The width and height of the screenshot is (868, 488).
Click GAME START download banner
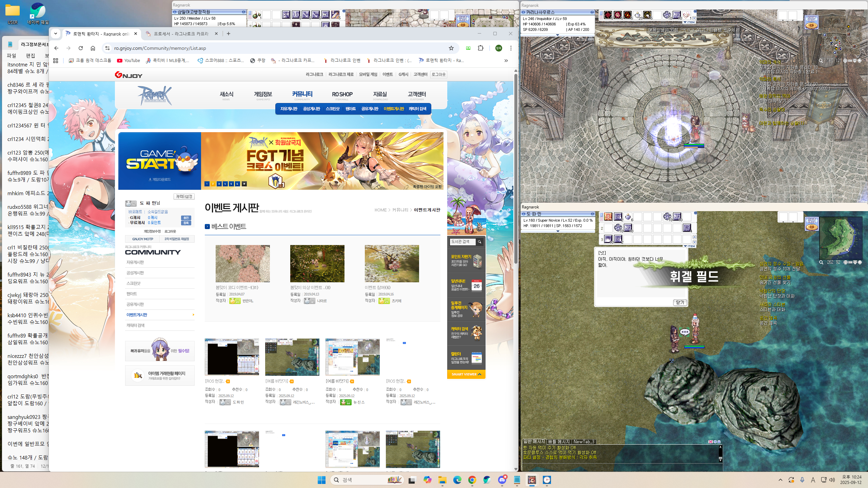click(159, 161)
